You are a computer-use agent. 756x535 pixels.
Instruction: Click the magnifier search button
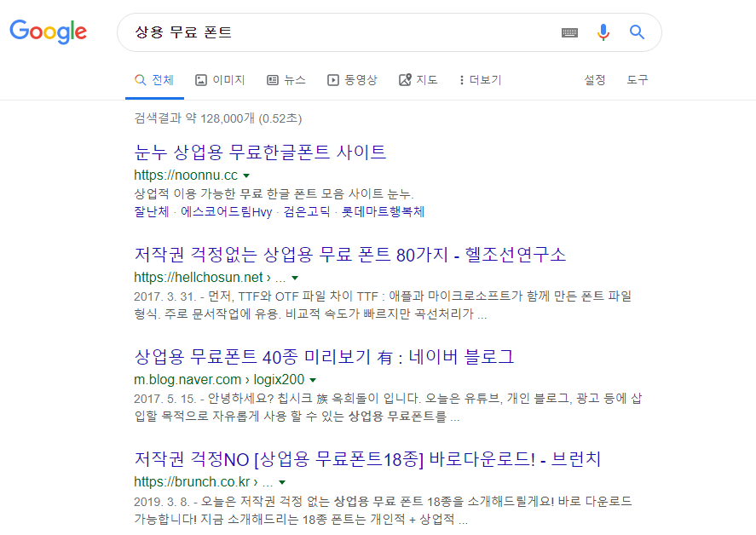coord(637,32)
